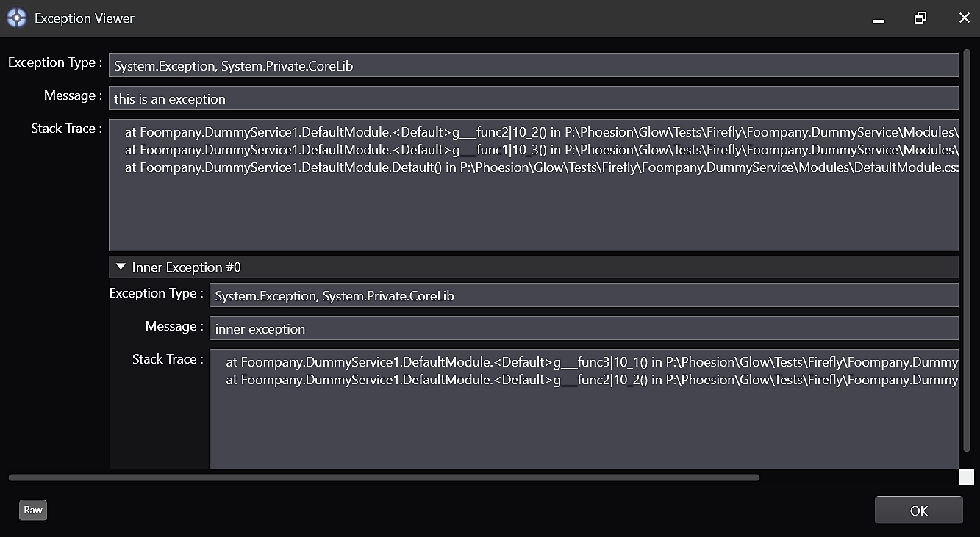
Task: Click the 'this is an exception' message field
Action: [534, 98]
